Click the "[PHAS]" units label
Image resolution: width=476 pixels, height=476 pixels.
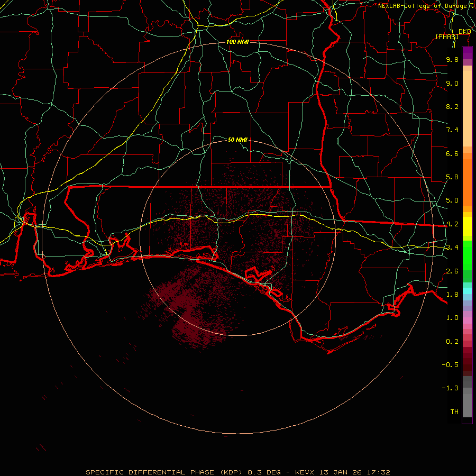[x=447, y=36]
